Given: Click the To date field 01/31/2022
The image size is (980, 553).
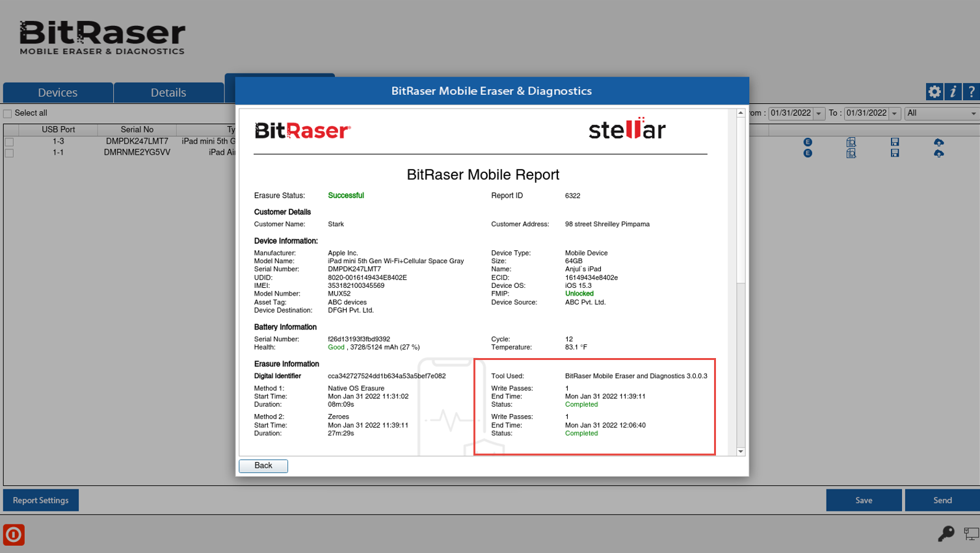Looking at the screenshot, I should [x=867, y=113].
